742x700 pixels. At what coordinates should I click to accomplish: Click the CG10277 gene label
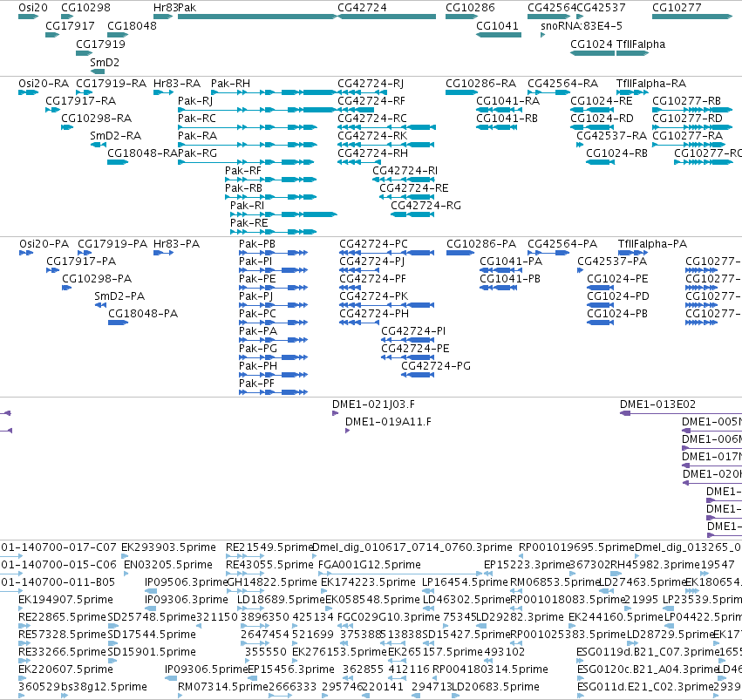[677, 8]
